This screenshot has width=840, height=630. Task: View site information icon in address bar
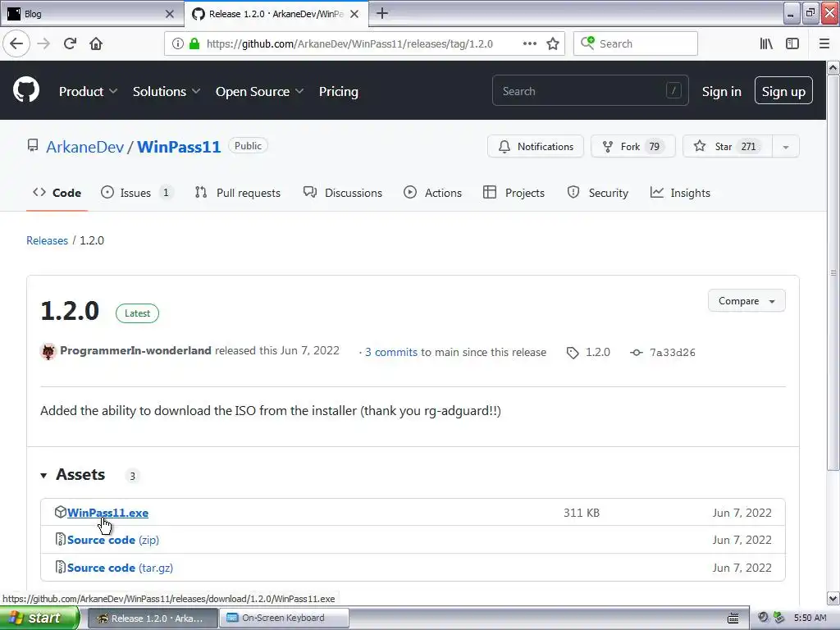177,43
